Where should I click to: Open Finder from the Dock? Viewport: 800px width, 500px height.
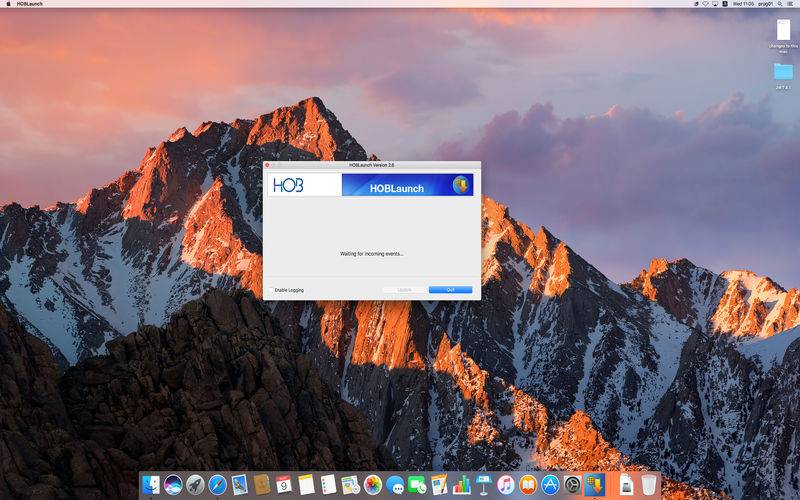click(151, 485)
